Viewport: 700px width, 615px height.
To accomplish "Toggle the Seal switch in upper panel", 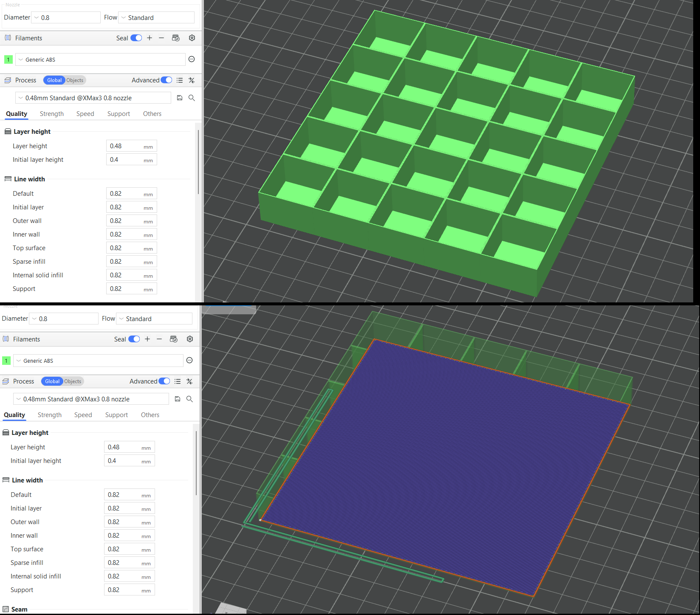I will pos(136,38).
